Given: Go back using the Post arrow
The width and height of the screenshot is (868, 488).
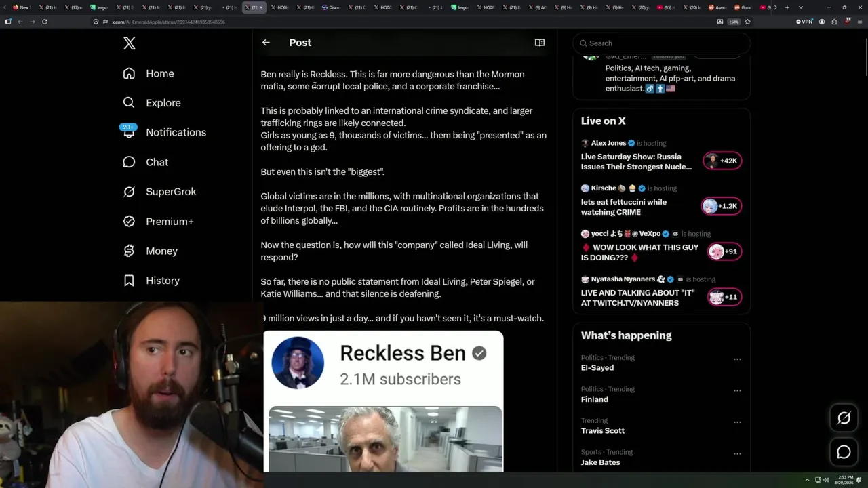Looking at the screenshot, I should (x=266, y=43).
